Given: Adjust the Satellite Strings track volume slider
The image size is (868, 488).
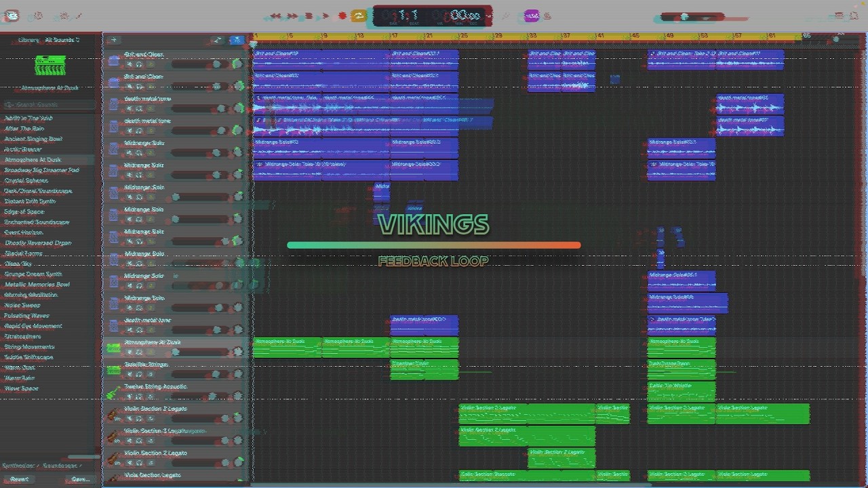Looking at the screenshot, I should [x=201, y=374].
